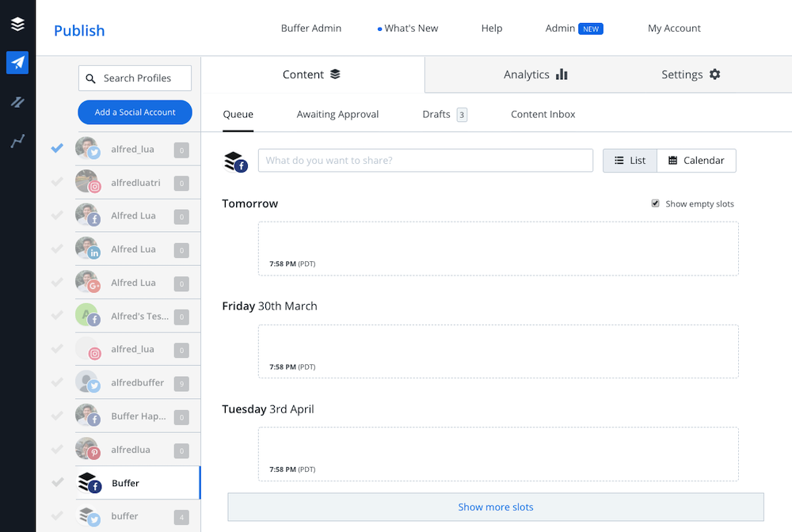
Task: Click the Publish heading link
Action: click(x=79, y=31)
